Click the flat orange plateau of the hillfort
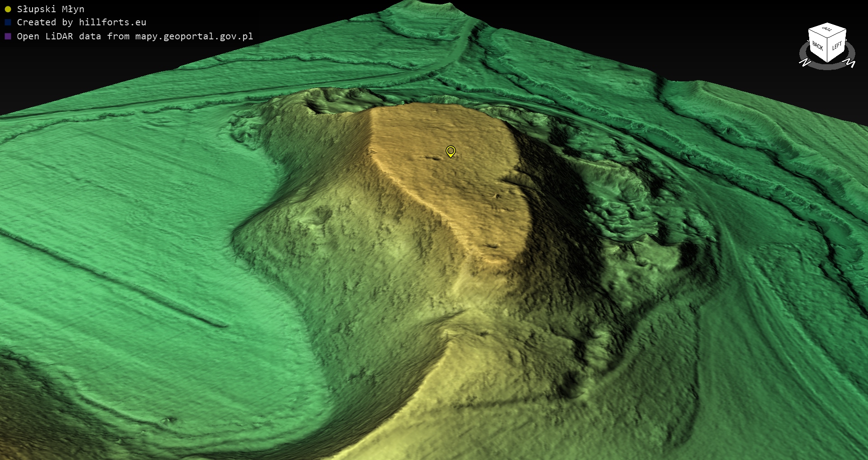The height and width of the screenshot is (460, 868). point(452,181)
